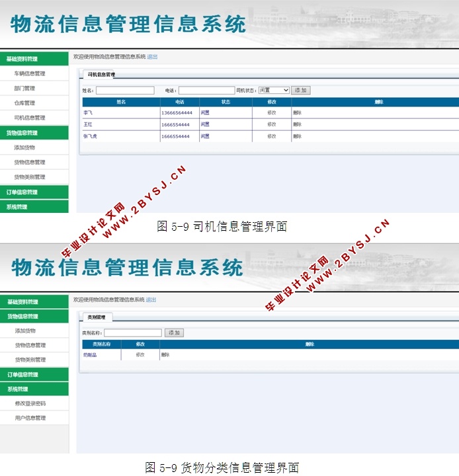
Task: Click 修改 in 张飞虎's row
Action: click(x=272, y=136)
